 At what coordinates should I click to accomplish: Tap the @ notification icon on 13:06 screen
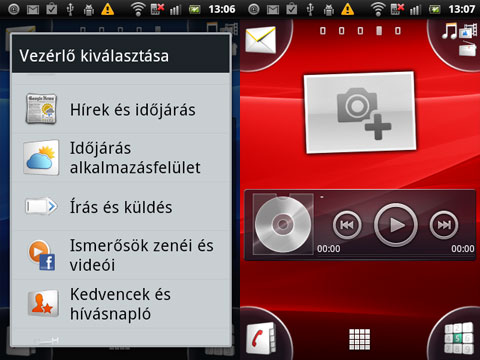coord(14,9)
